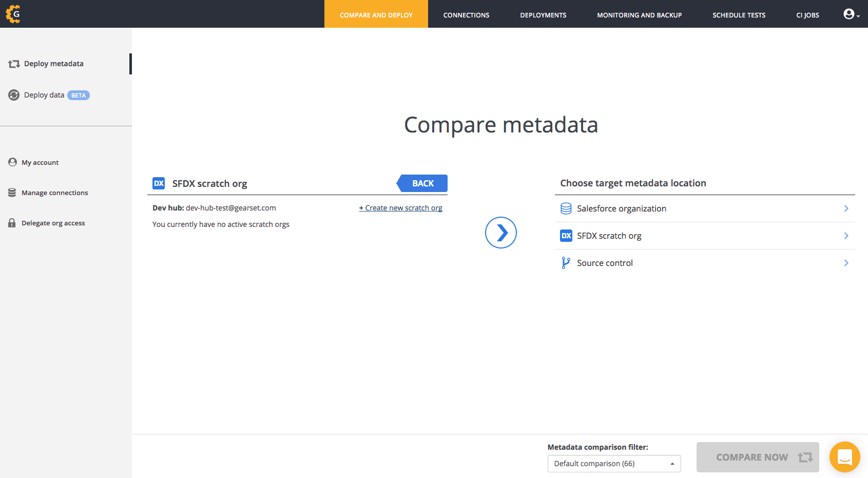Expand the SFDX scratch org target chevron
868x478 pixels.
pyautogui.click(x=846, y=236)
